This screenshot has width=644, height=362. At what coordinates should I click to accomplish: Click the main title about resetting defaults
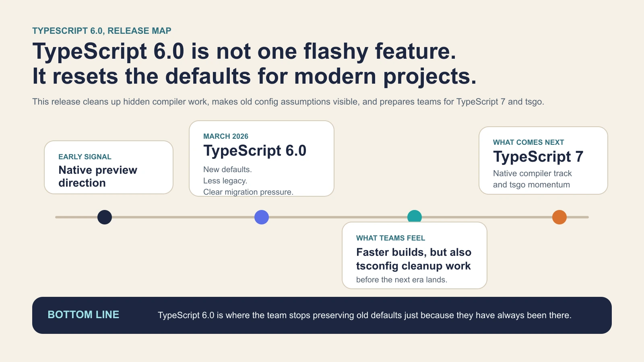click(254, 64)
